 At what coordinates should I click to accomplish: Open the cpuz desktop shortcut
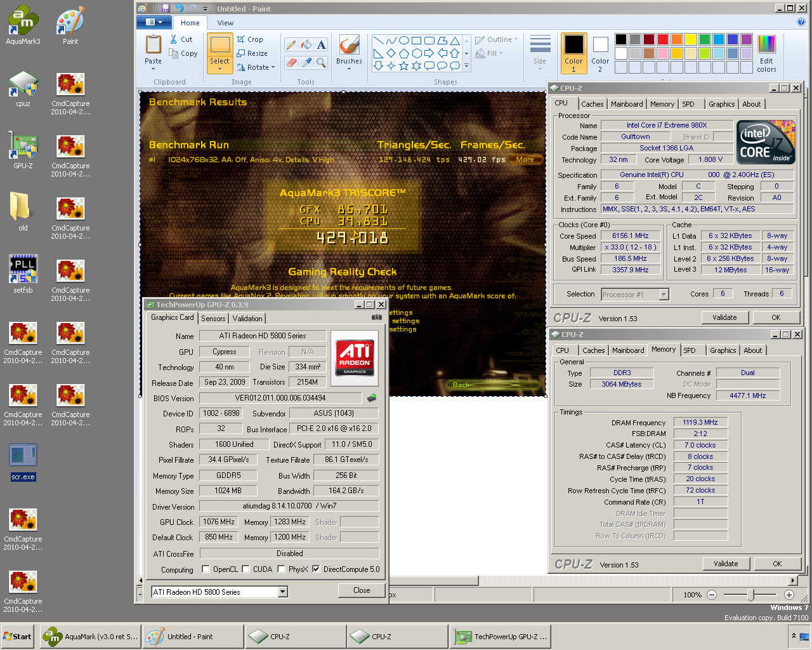coord(23,89)
